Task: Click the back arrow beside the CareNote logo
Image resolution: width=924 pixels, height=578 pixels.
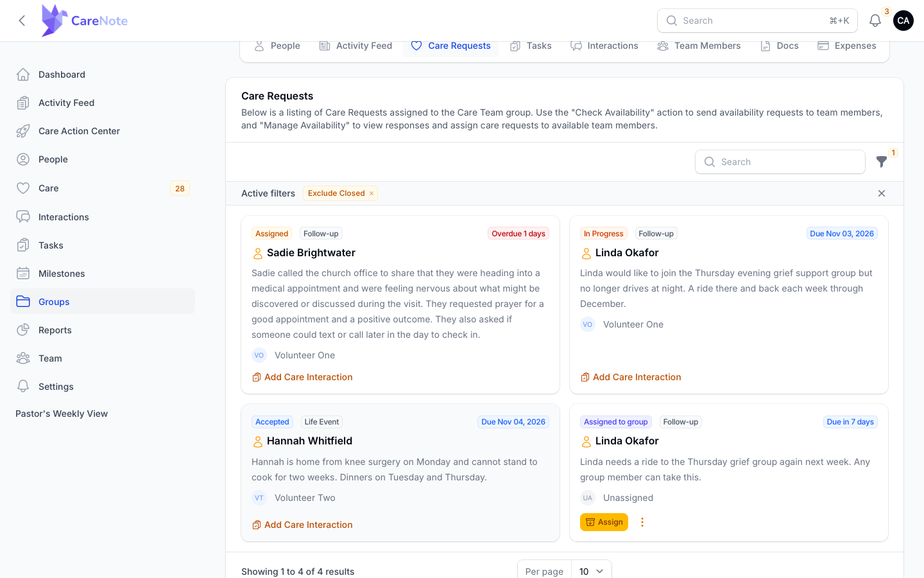Action: click(22, 21)
